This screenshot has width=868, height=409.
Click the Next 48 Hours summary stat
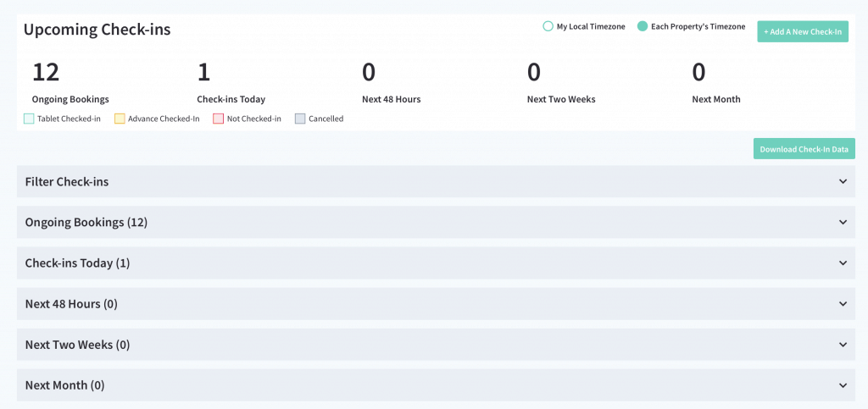coord(391,99)
